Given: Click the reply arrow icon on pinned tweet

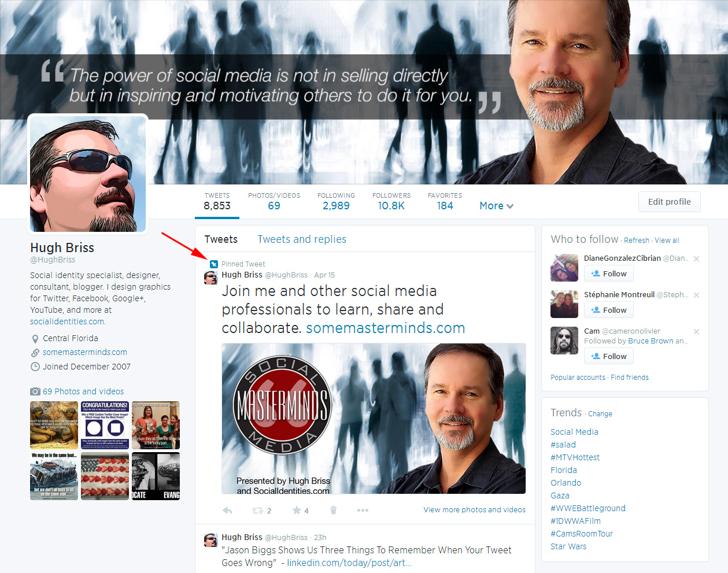Looking at the screenshot, I should pyautogui.click(x=227, y=511).
